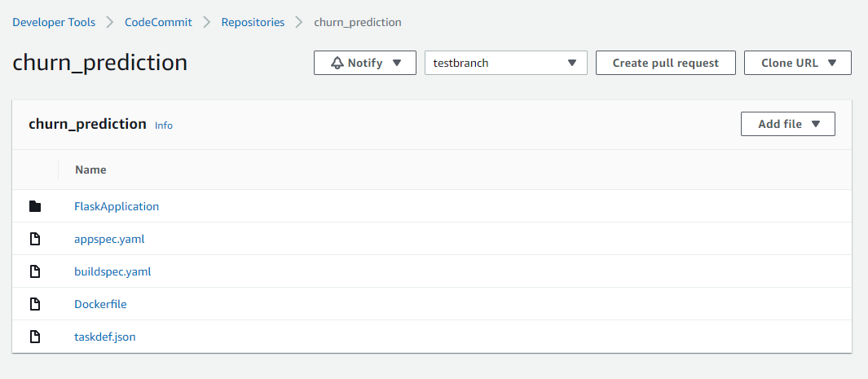Open taskdef.json file link
Image resolution: width=868 pixels, height=379 pixels.
[x=105, y=337]
